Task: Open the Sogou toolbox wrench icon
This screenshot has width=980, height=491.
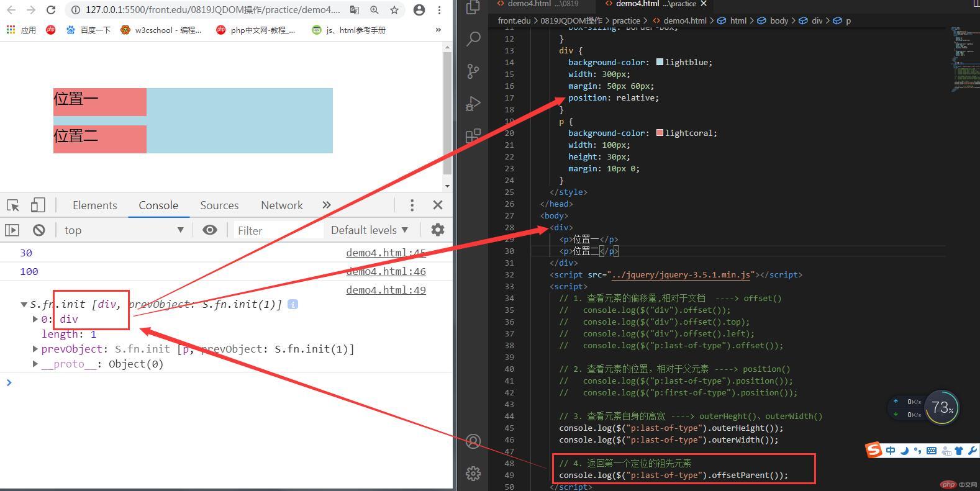Action: coord(973,451)
